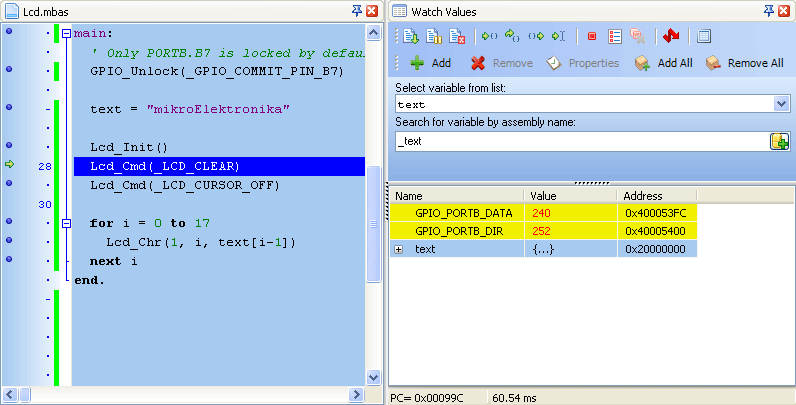Screen dimensions: 796x405
Task: Collapse the main: code fold marker
Action: click(x=66, y=33)
